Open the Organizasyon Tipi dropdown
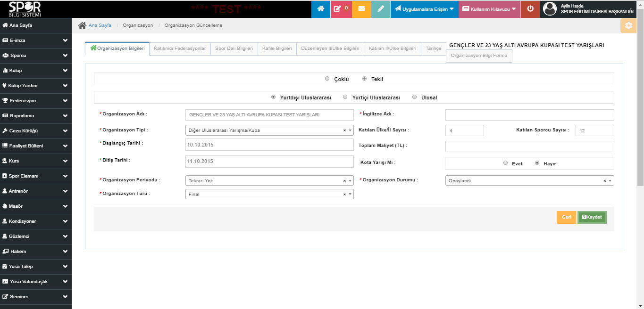 269,130
